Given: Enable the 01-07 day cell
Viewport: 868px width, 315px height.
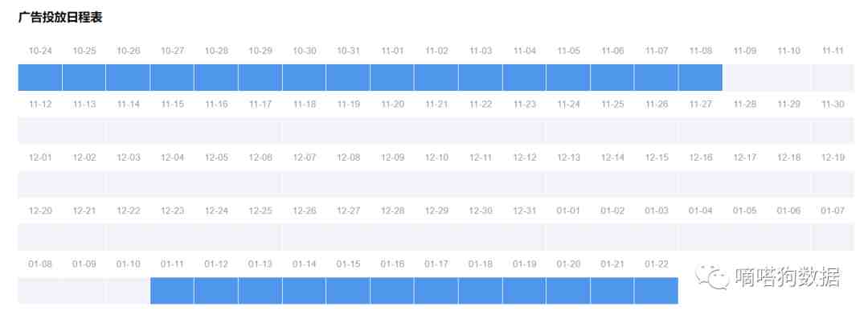Looking at the screenshot, I should point(833,238).
